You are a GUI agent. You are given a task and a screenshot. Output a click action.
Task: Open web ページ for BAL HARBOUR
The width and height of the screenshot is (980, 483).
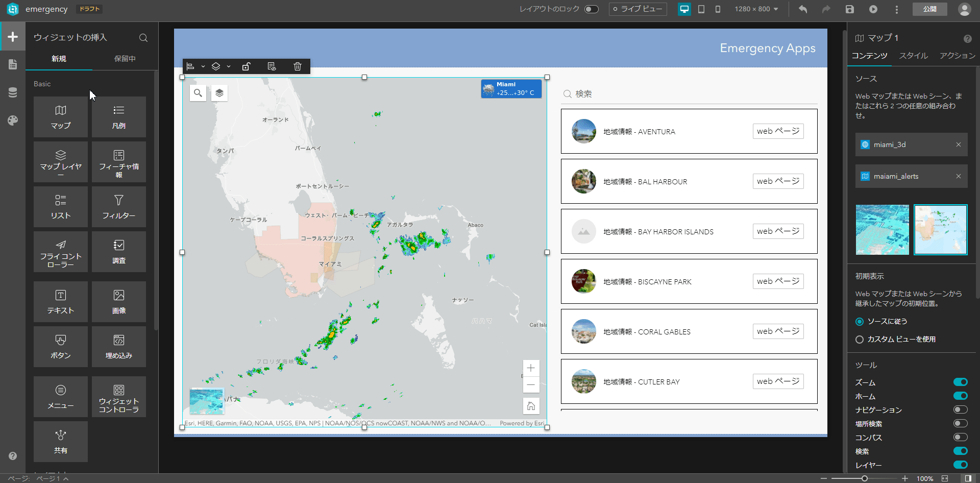(x=778, y=181)
